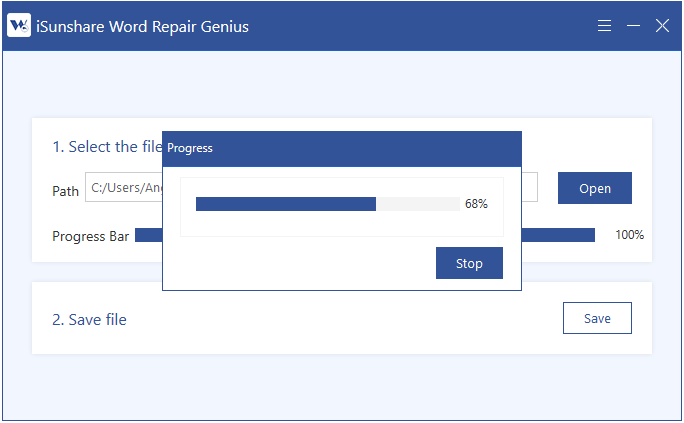Screen dimensions: 684x423
Task: Stop the repair in the Progress dialog
Action: coord(469,263)
